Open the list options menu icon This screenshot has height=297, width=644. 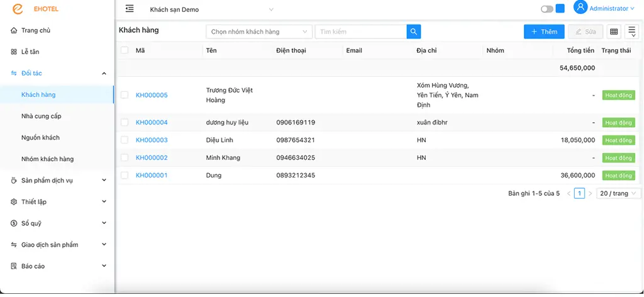pos(631,31)
